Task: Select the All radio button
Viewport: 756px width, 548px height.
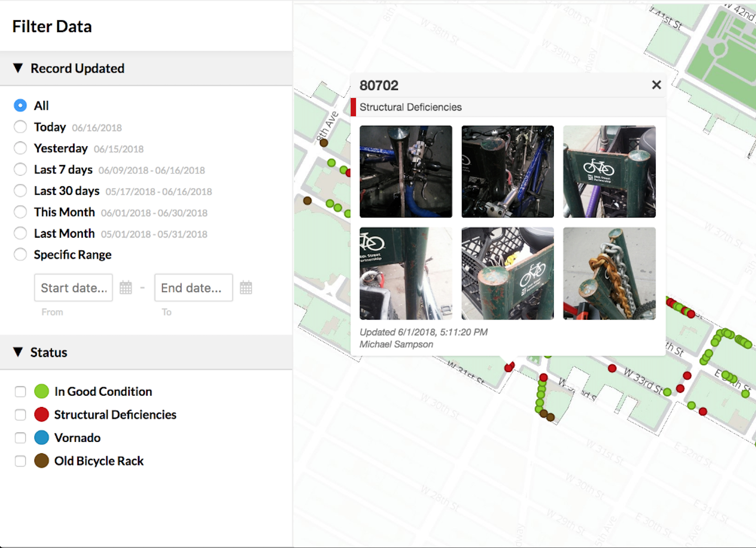Action: tap(20, 105)
